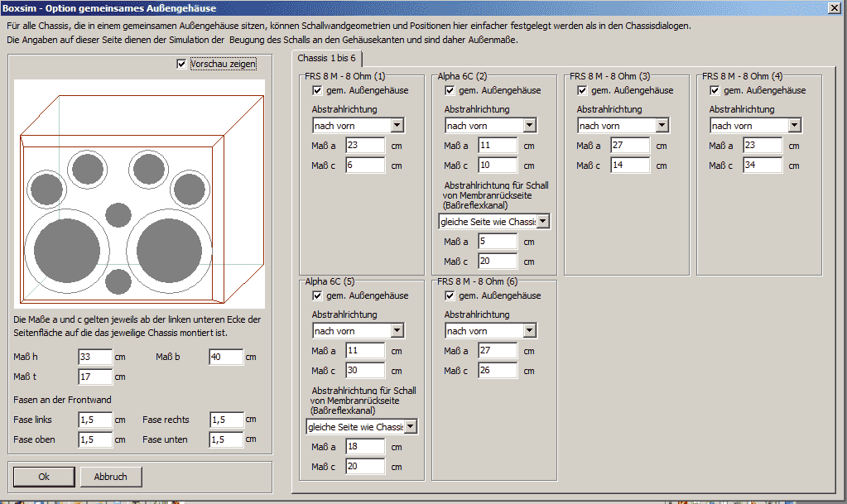
Task: Open Abstrahlrichtung dropdown for FRS 8 M (1)
Action: [397, 126]
